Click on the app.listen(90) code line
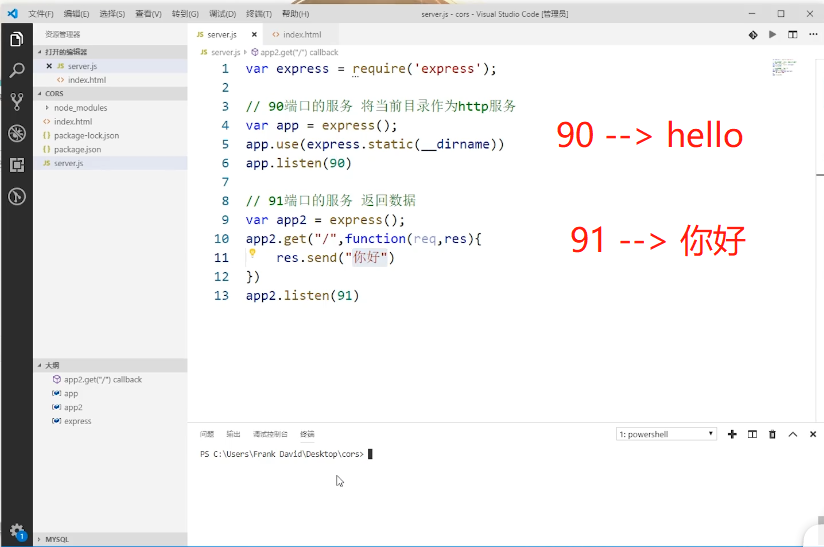Screen dimensions: 824x547 tap(298, 163)
